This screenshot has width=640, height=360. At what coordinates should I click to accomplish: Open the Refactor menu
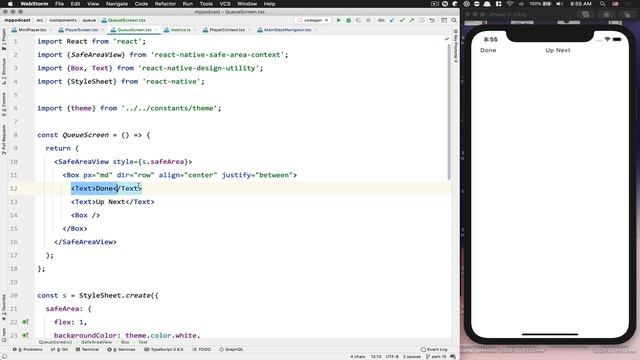(x=165, y=4)
